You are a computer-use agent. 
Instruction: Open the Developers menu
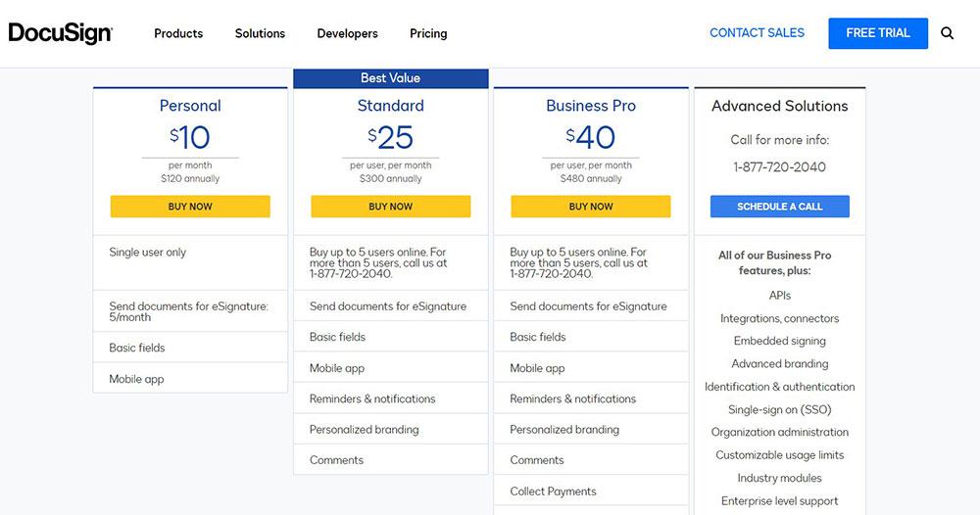(x=348, y=33)
